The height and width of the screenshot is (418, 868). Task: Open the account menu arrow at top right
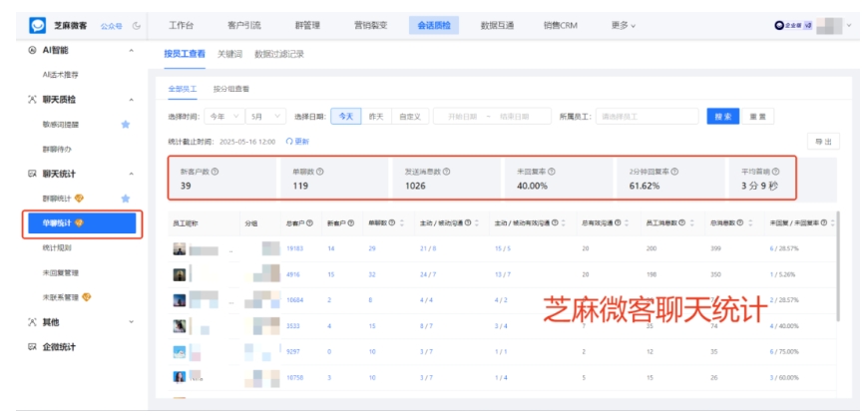point(850,26)
